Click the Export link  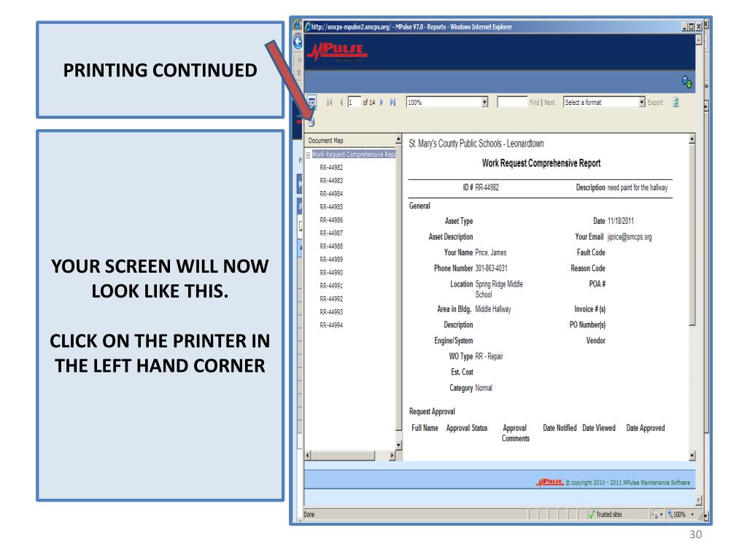(x=655, y=102)
